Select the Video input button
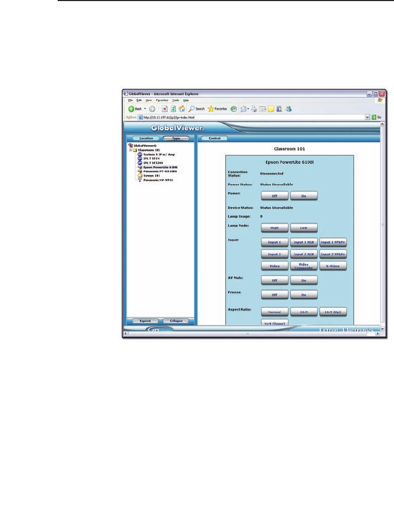Screen dimensions: 394x532 coord(274,266)
